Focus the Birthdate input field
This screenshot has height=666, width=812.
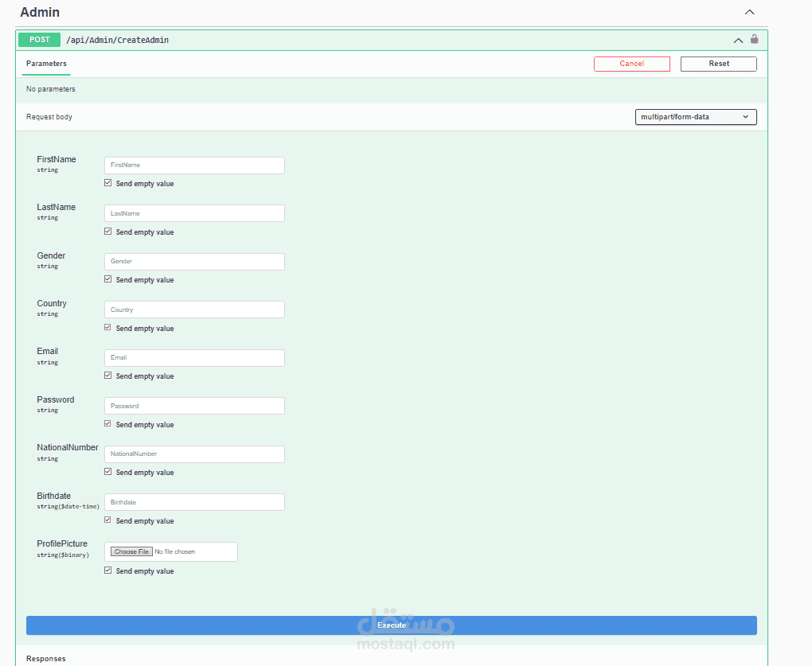194,502
